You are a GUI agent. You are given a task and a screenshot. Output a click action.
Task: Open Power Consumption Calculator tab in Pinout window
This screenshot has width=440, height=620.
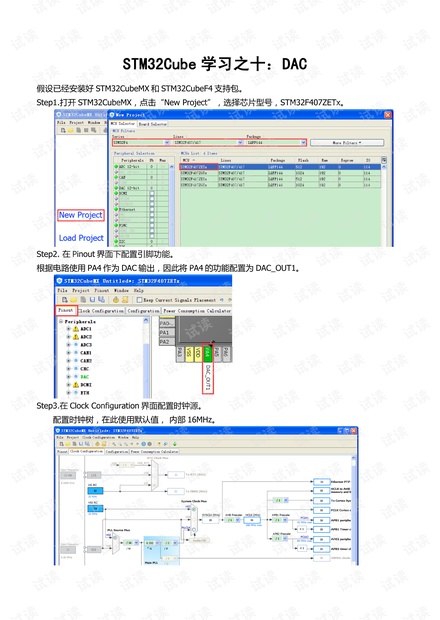click(196, 311)
